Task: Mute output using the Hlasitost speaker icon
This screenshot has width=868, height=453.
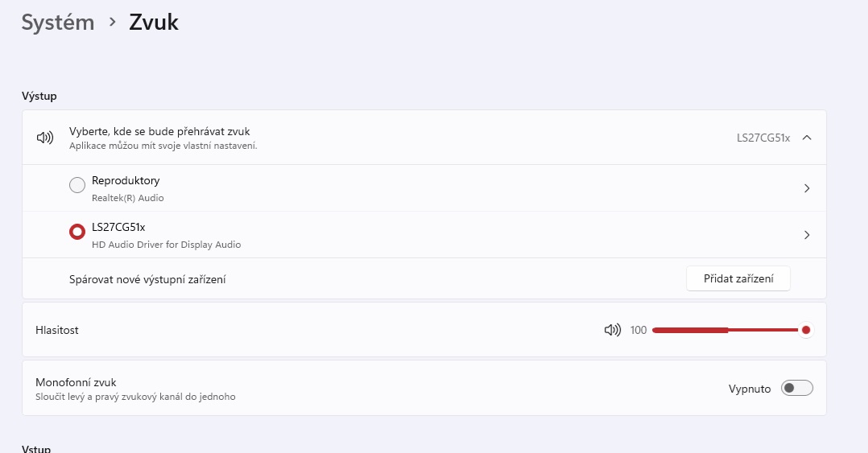Action: pyautogui.click(x=613, y=330)
